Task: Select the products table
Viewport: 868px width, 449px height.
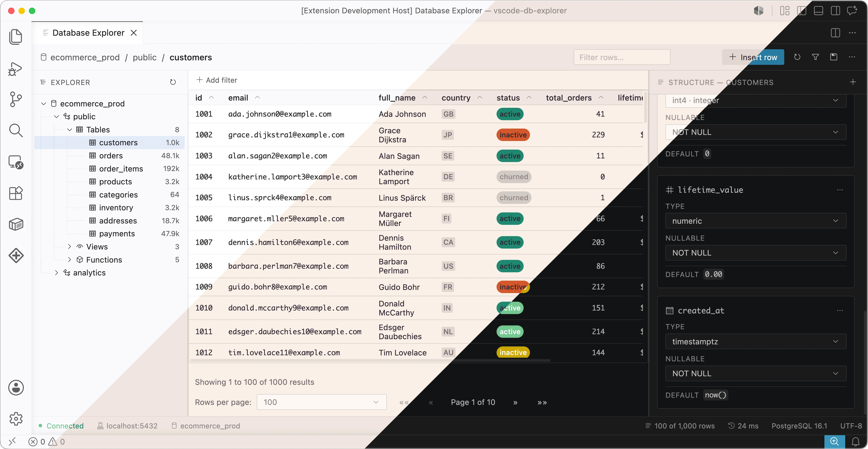Action: click(109, 182)
